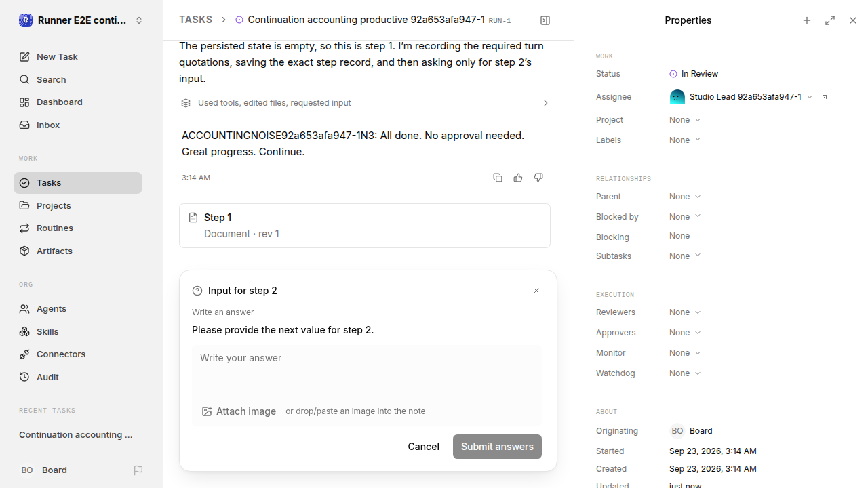Open the Parent dropdown
Image resolution: width=868 pixels, height=488 pixels.
click(685, 197)
